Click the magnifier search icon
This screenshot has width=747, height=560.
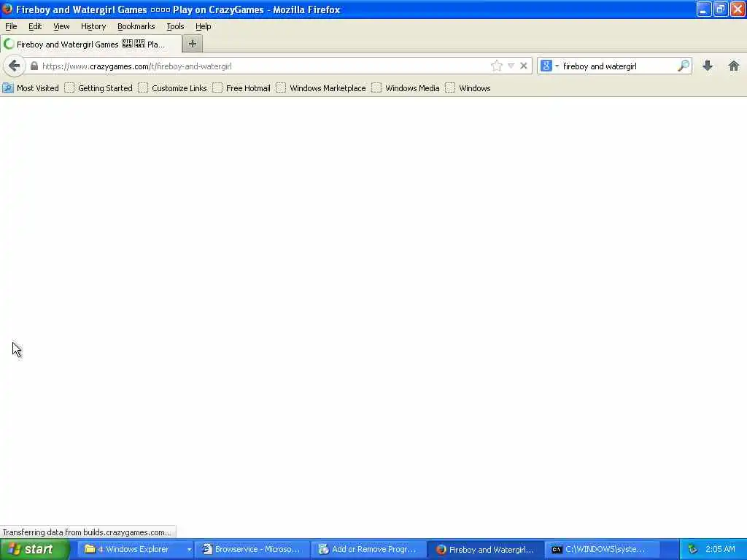pos(683,66)
